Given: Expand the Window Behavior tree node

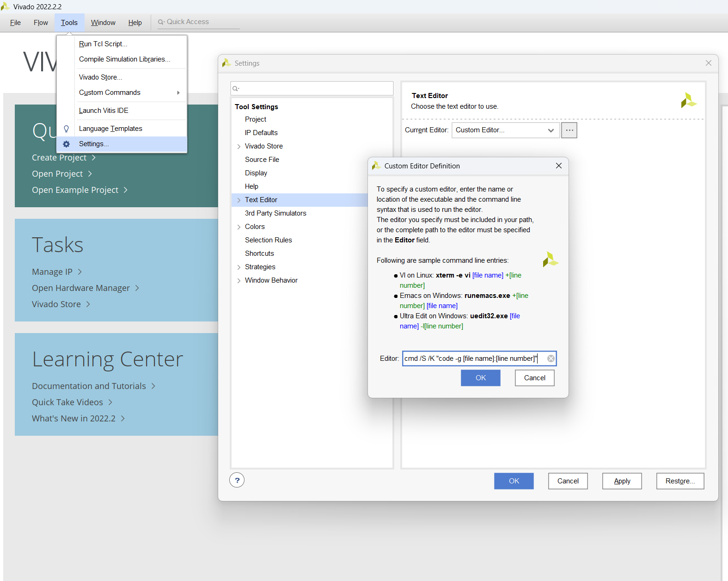Looking at the screenshot, I should click(239, 281).
